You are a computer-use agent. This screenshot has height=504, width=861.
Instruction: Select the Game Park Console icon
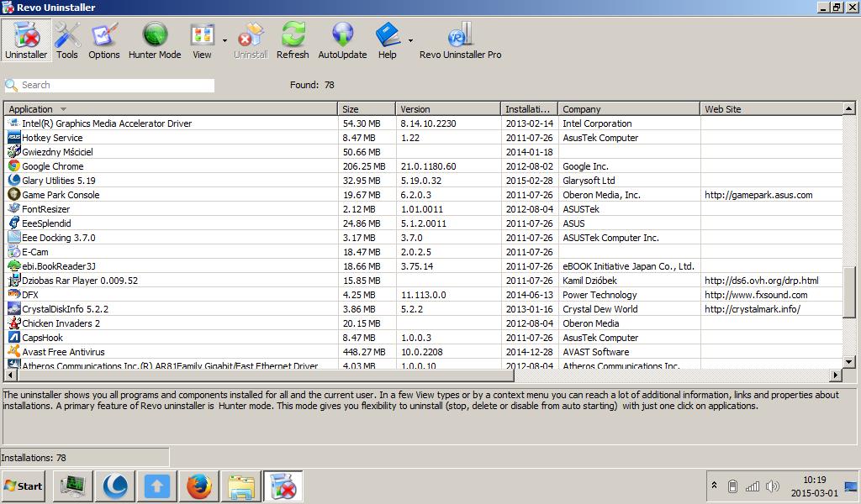coord(14,195)
